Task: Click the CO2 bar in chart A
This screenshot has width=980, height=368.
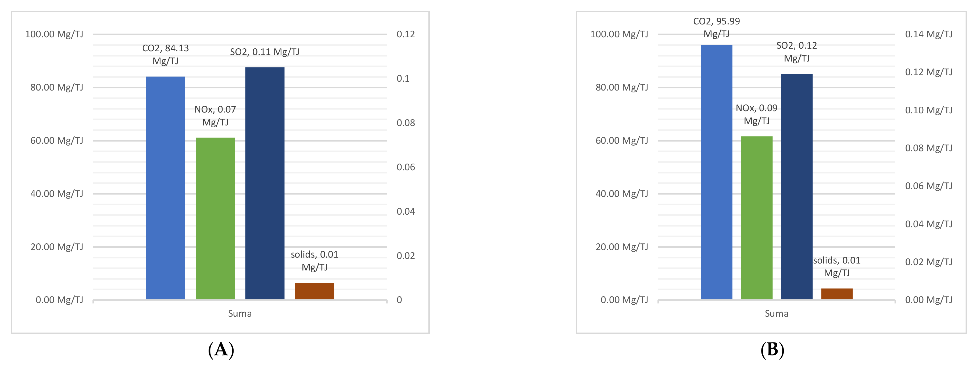Action: point(165,188)
